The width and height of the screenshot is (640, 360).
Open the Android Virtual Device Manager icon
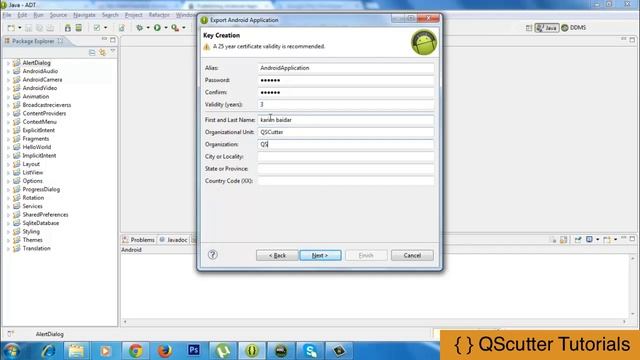[78, 28]
